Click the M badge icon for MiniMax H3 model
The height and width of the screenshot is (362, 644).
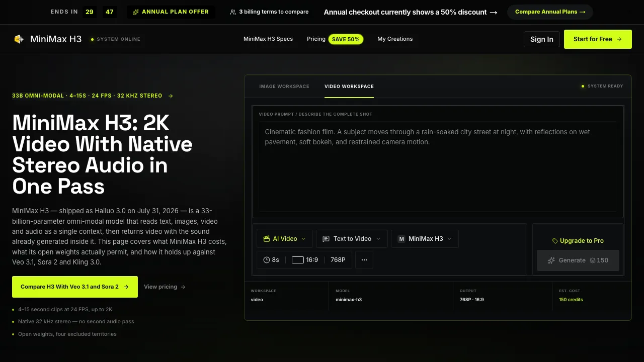point(401,239)
